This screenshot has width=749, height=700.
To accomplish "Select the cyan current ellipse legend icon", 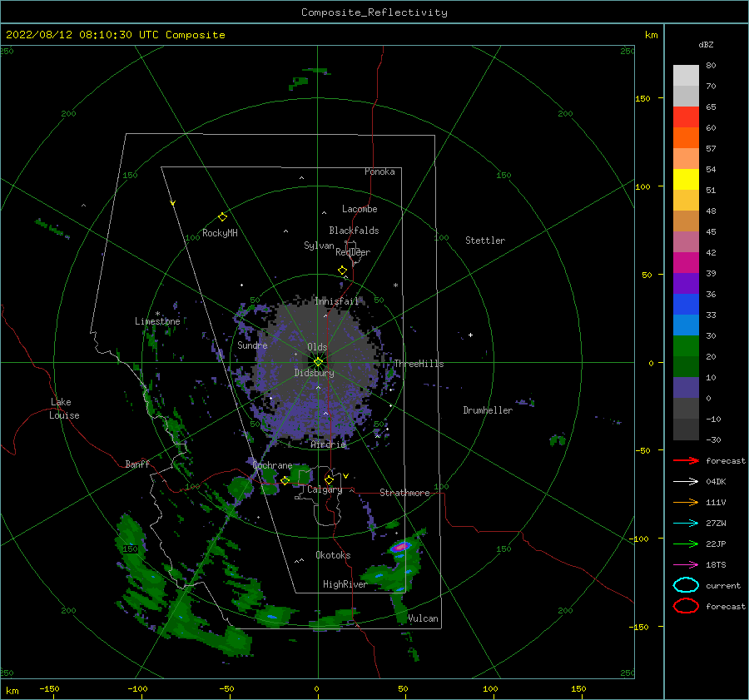I will click(x=686, y=585).
